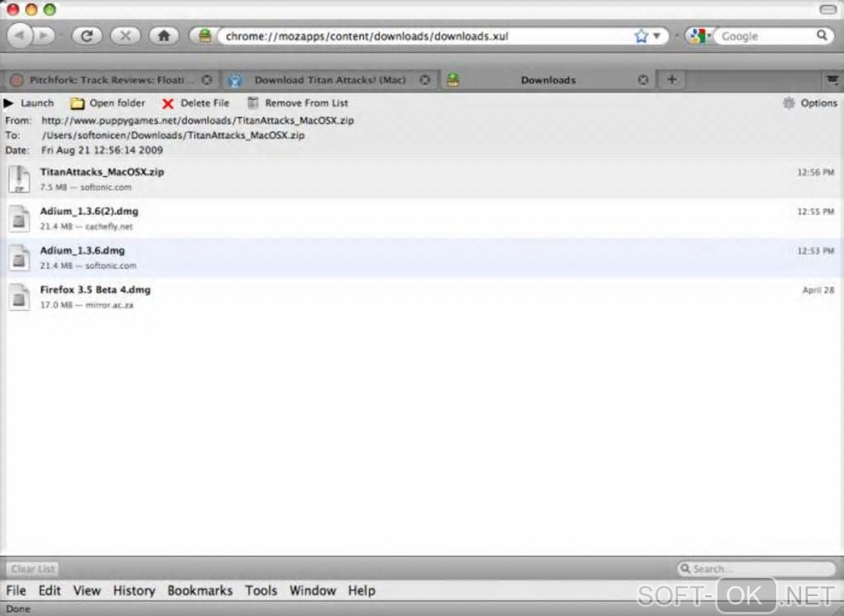Select the Adium_1.3.6.dmg download entry
Viewport: 844px width, 616px height.
pos(422,258)
